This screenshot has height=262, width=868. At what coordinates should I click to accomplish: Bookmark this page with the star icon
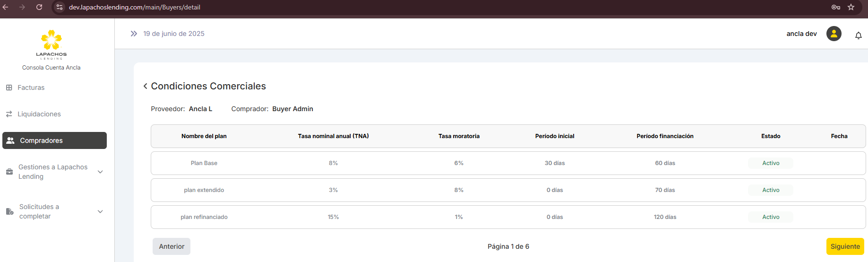(x=851, y=7)
